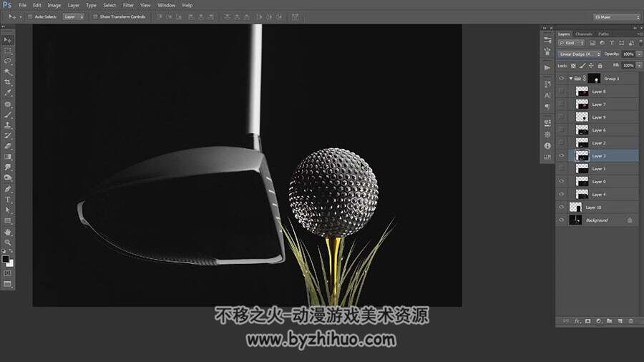Click the foreground color swatch
This screenshot has height=362, width=644.
click(5, 259)
